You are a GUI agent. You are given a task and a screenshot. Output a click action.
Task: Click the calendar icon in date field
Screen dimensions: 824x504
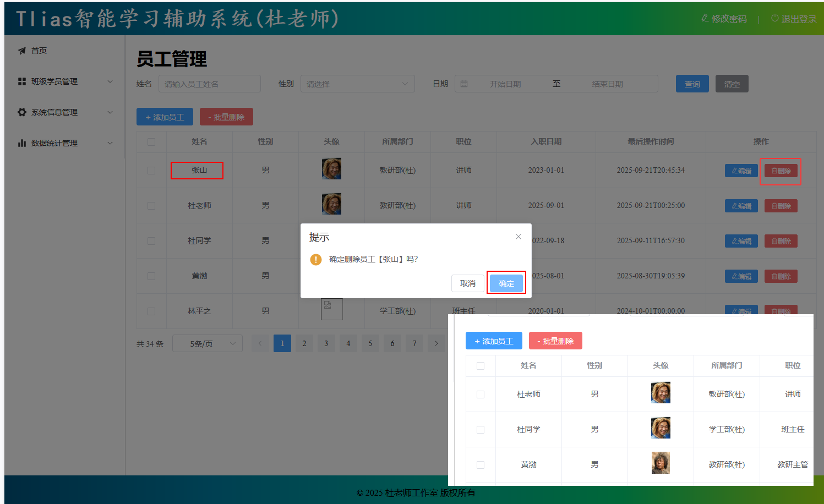click(x=464, y=84)
